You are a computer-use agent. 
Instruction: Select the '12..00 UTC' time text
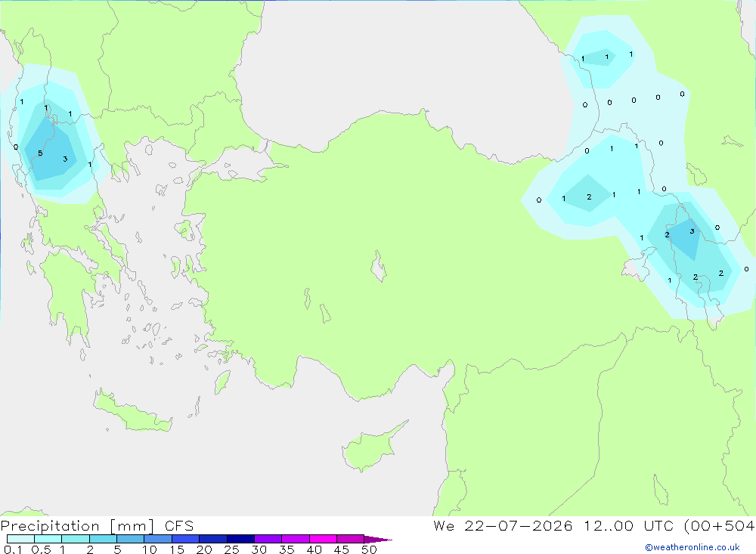click(628, 525)
